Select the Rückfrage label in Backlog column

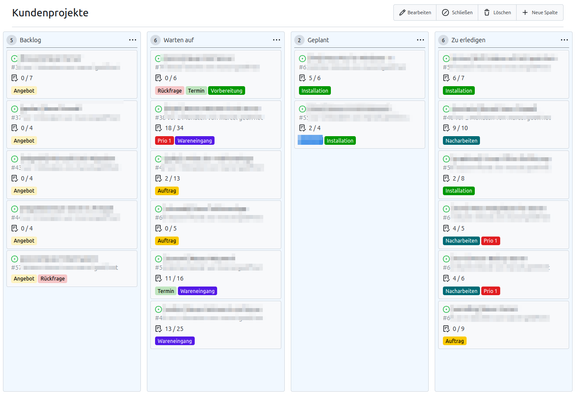pos(53,278)
